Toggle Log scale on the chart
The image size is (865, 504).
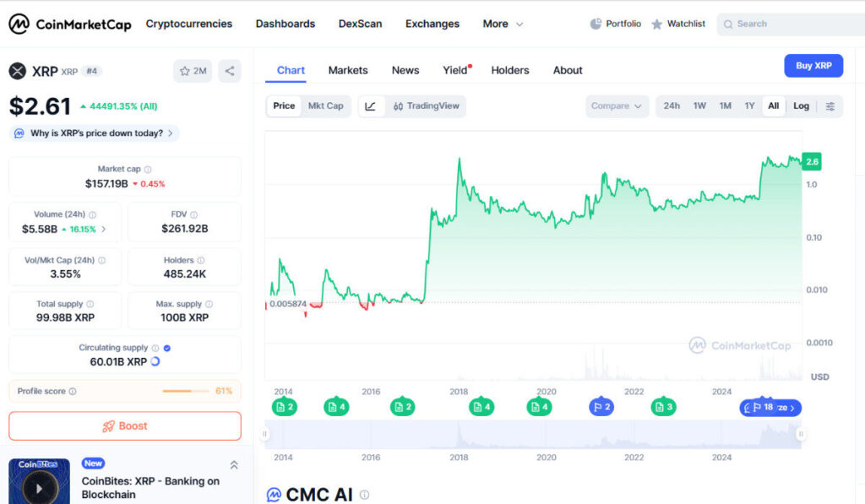[801, 106]
